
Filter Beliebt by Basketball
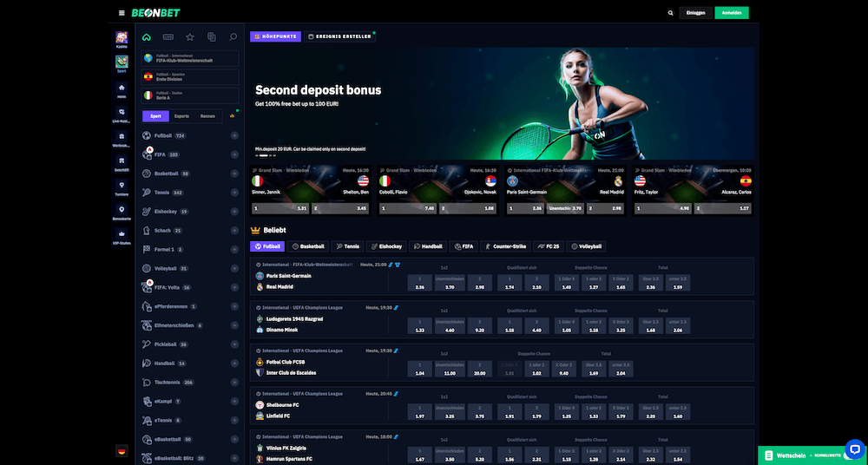(308, 246)
